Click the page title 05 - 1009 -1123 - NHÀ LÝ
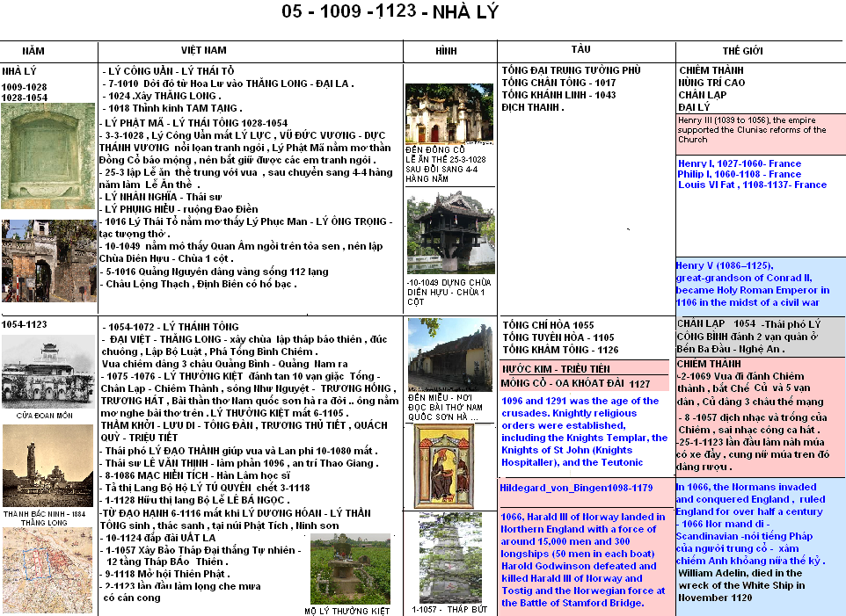The width and height of the screenshot is (846, 616). pyautogui.click(x=390, y=11)
